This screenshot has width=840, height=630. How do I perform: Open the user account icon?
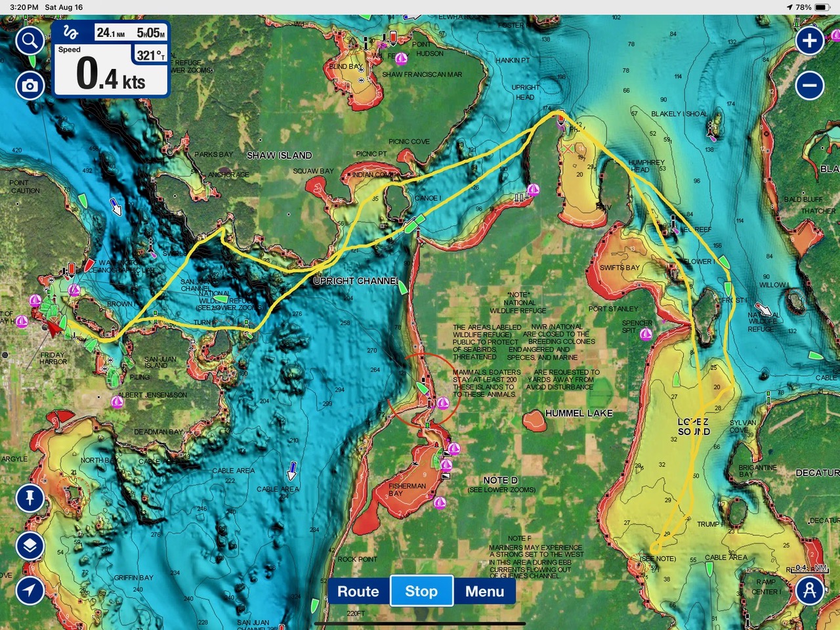[x=810, y=590]
